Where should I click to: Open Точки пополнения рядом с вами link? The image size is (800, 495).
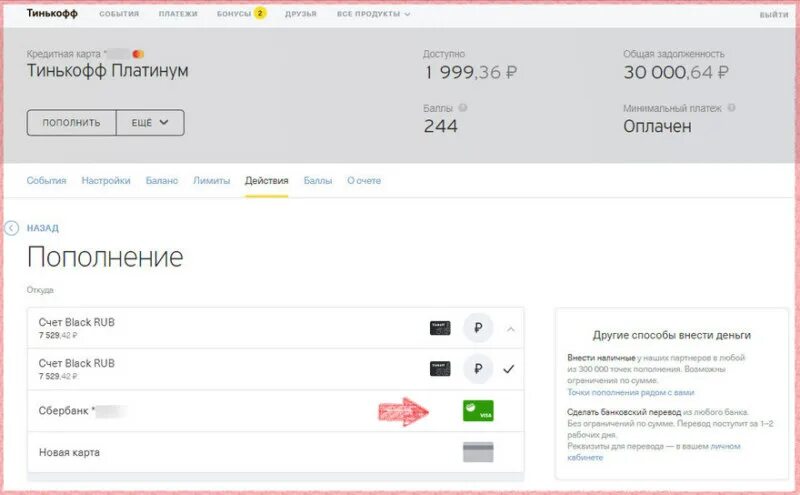pyautogui.click(x=631, y=392)
